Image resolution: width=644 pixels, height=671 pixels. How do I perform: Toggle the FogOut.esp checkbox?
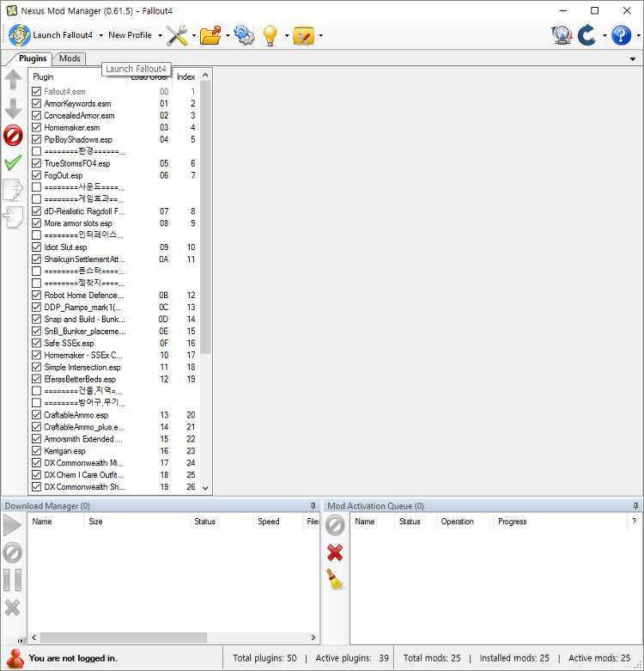(x=37, y=175)
